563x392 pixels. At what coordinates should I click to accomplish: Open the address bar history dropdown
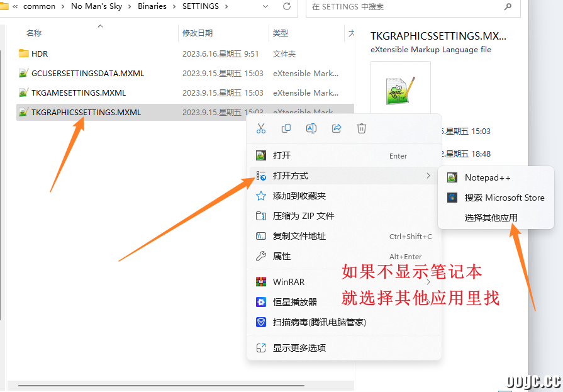click(x=265, y=6)
